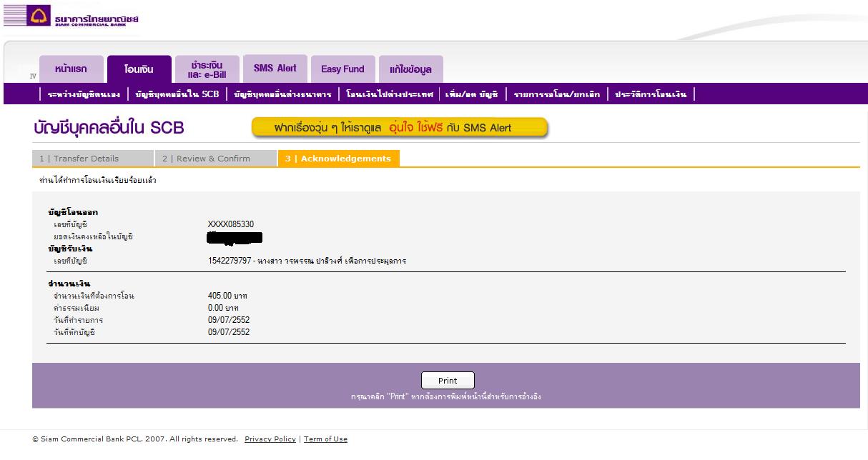Open the Term of Use link

coord(325,439)
